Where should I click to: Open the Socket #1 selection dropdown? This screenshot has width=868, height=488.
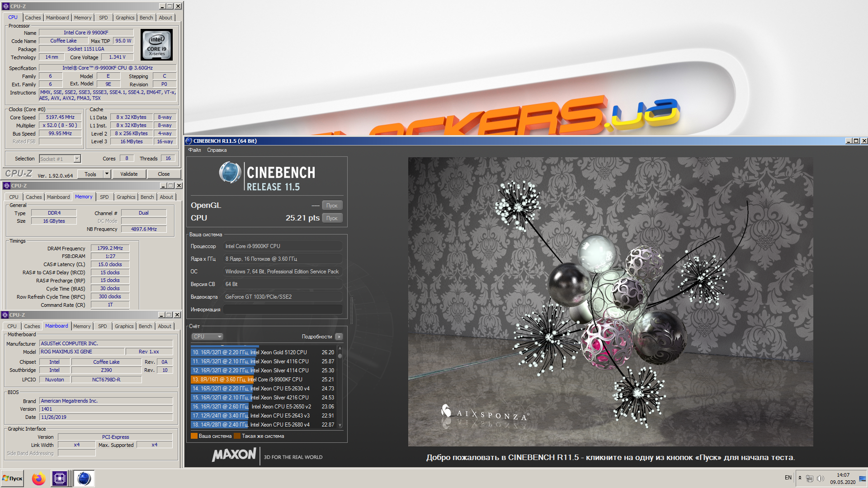coord(77,159)
